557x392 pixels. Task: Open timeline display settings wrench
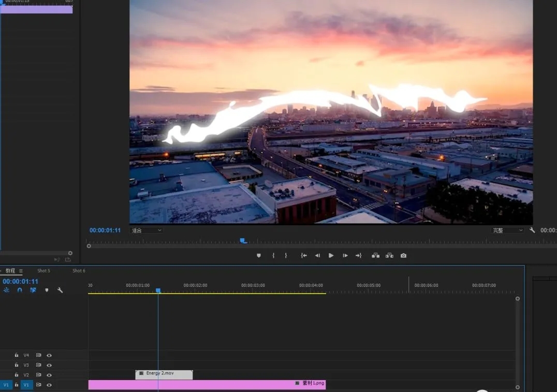tap(60, 291)
